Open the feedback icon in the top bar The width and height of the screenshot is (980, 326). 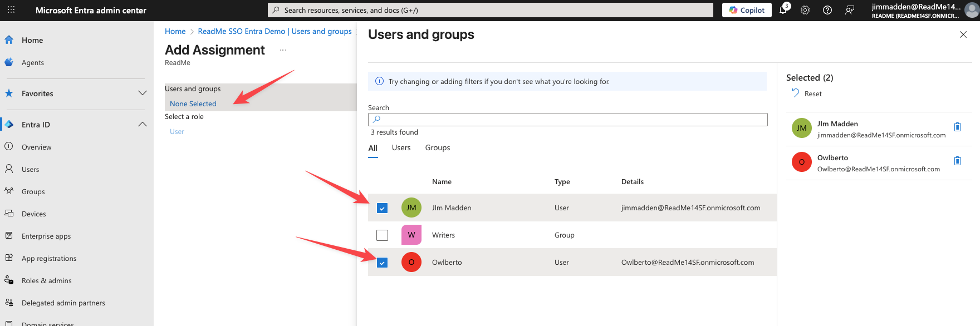coord(850,10)
